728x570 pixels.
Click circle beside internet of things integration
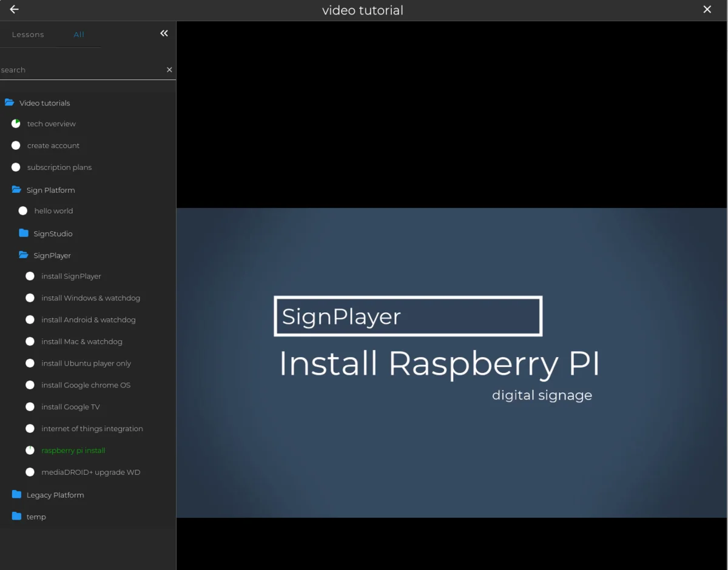click(30, 429)
